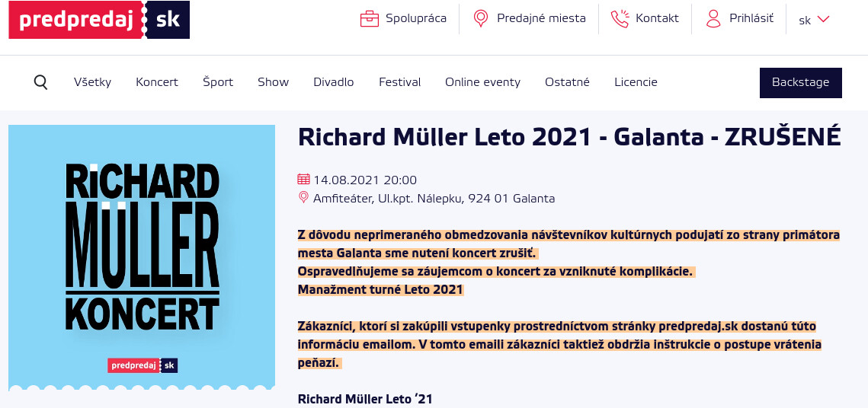Open search with the magnifier icon

point(41,82)
